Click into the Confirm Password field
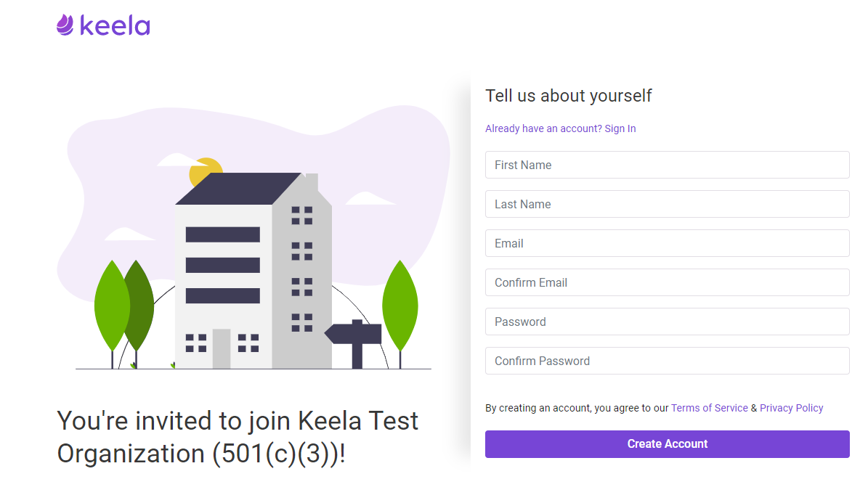The image size is (868, 495). click(667, 361)
